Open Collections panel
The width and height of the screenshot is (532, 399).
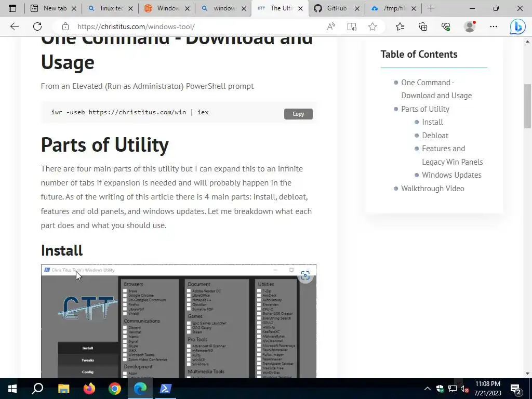[x=423, y=26]
